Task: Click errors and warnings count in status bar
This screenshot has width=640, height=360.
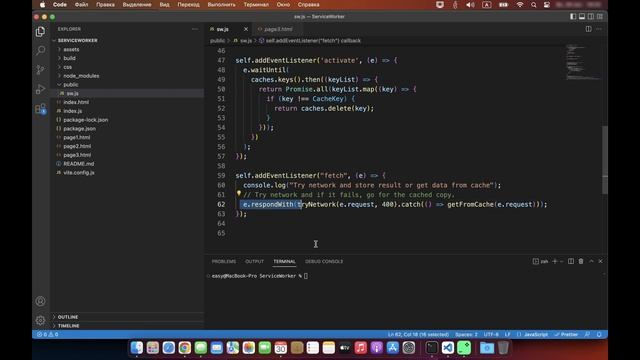Action: point(48,334)
